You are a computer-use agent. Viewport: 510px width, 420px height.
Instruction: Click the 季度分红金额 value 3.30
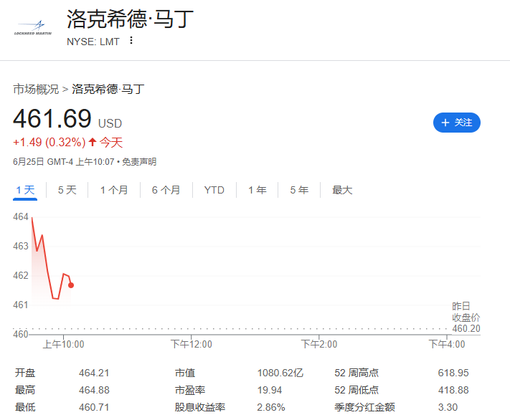click(448, 407)
